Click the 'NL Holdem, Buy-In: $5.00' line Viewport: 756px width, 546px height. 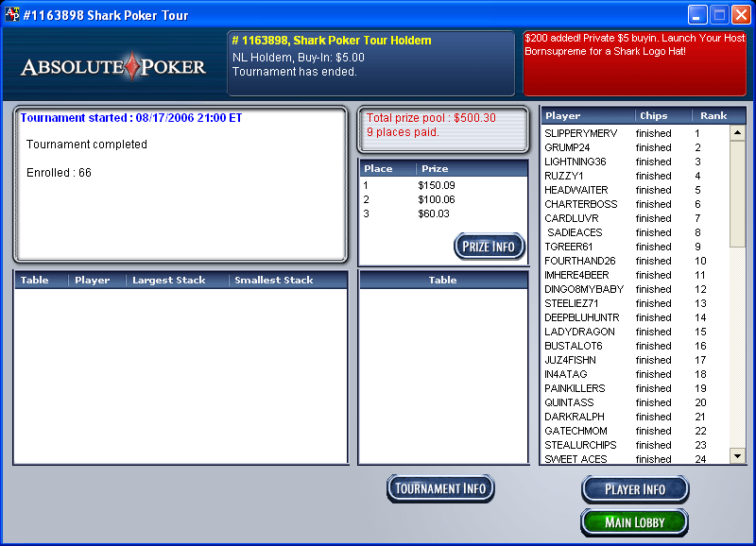(299, 58)
